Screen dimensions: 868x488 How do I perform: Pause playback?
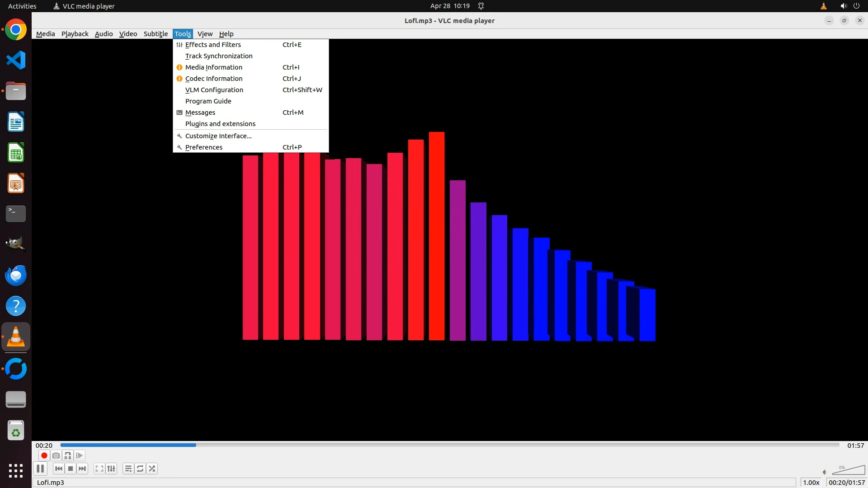tap(40, 469)
